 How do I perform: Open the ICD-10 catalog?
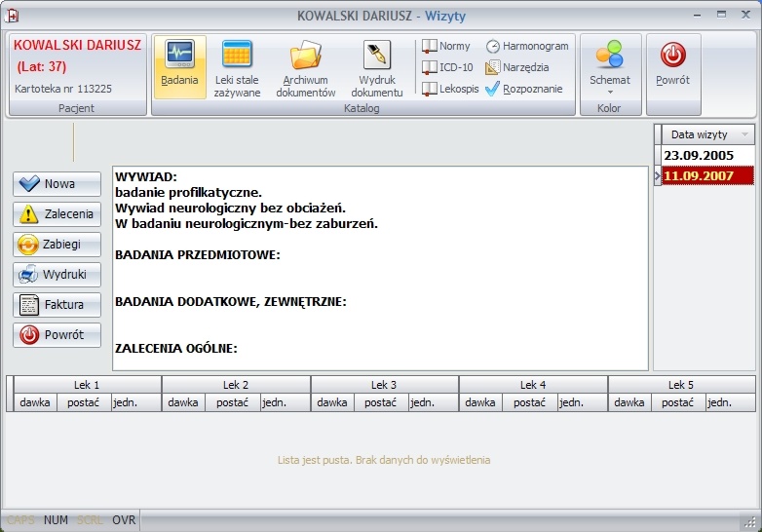447,67
